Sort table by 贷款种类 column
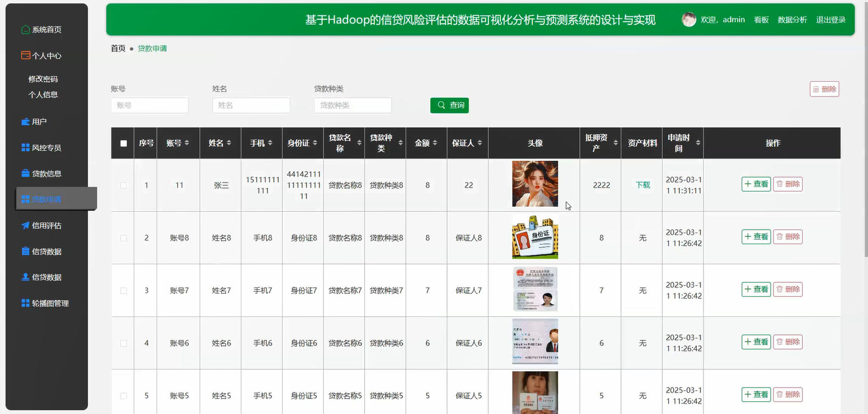Viewport: 868px width, 414px height. coord(401,143)
